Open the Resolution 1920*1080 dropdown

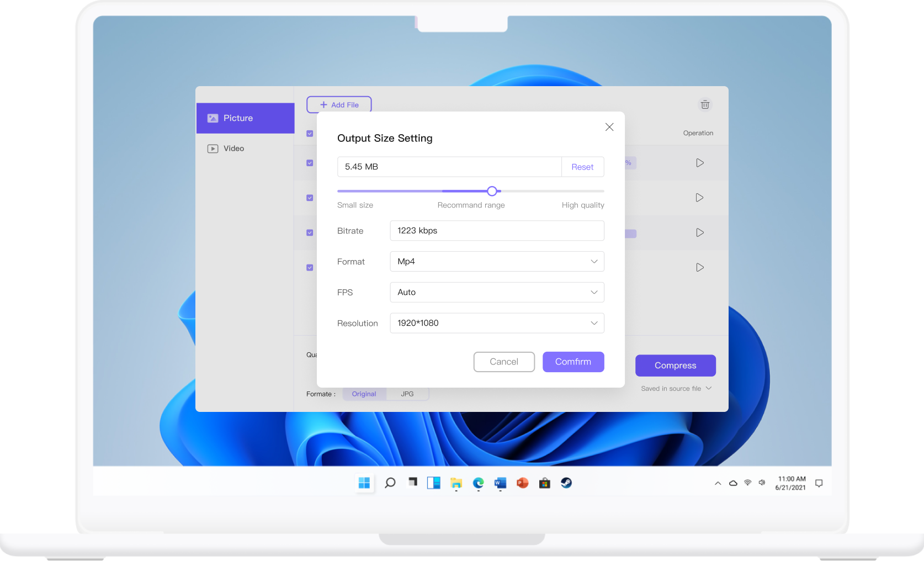point(497,323)
